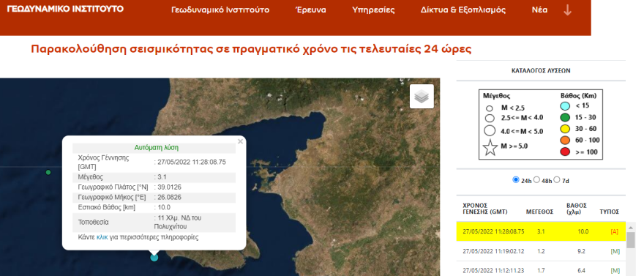Click the catalog list scrollbar thumb
This screenshot has width=644, height=276.
[630, 240]
